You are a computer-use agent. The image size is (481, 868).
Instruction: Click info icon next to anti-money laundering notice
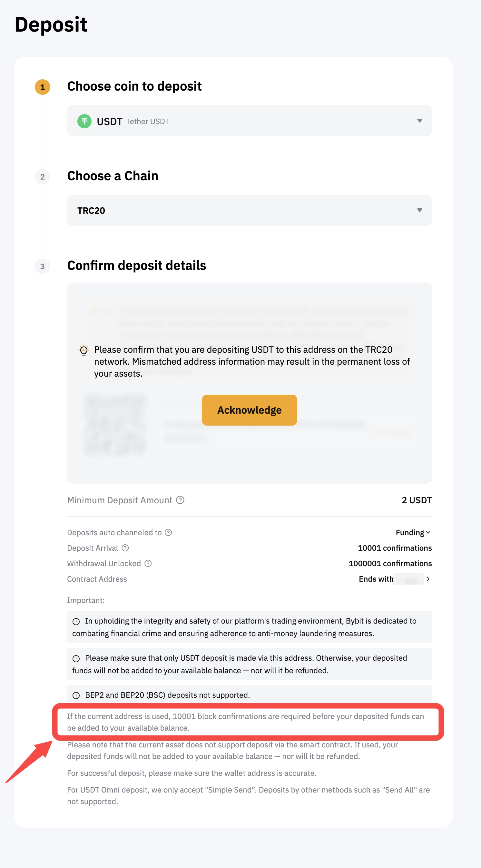point(76,621)
